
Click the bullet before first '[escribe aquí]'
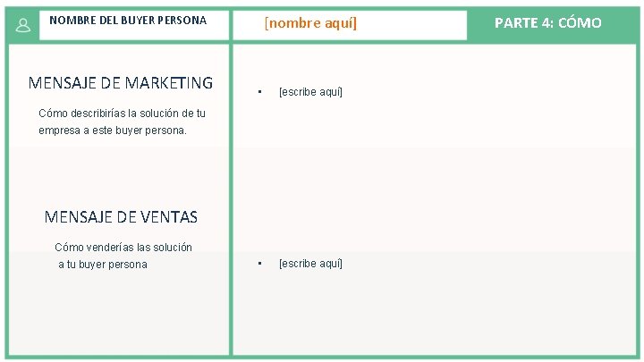(x=259, y=91)
